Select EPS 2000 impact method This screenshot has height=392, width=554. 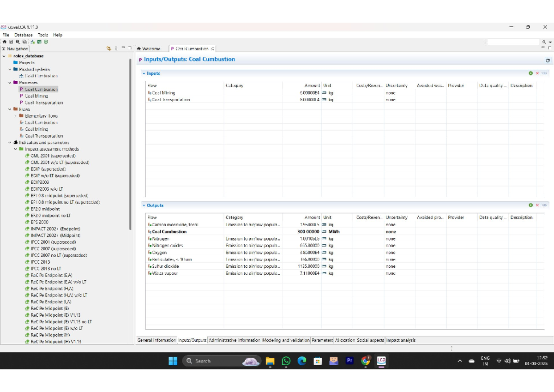39,222
